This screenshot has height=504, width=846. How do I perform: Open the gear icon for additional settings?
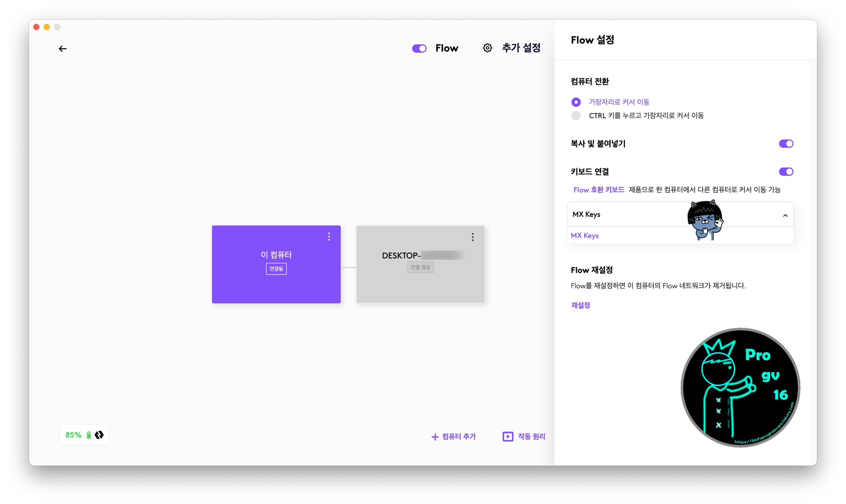click(487, 48)
